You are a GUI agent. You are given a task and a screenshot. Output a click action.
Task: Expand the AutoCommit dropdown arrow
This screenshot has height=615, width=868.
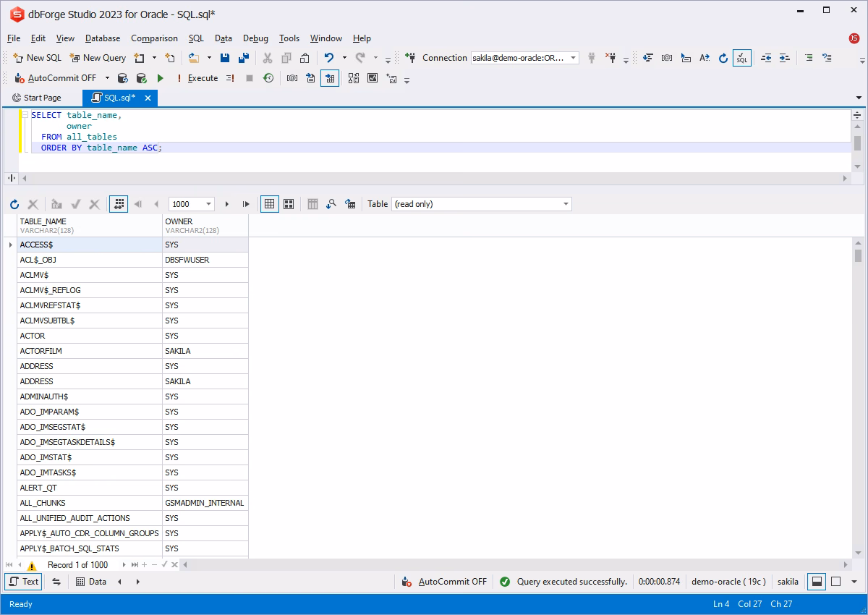pyautogui.click(x=108, y=78)
